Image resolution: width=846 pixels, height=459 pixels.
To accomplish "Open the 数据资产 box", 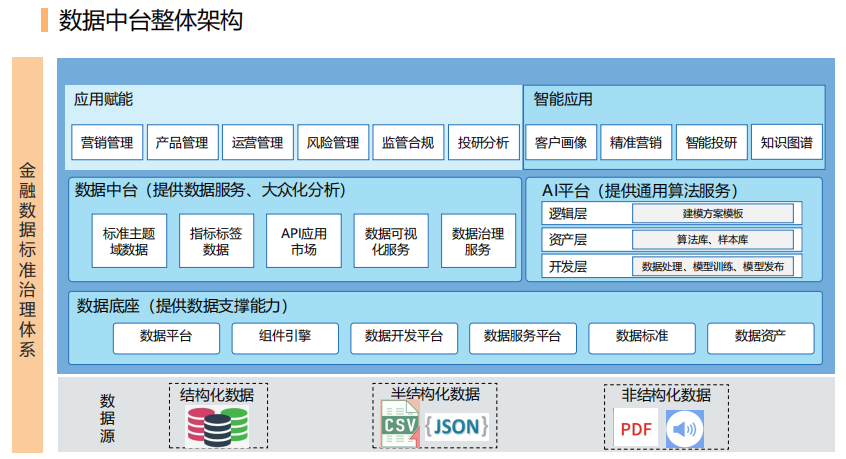I will tap(761, 338).
